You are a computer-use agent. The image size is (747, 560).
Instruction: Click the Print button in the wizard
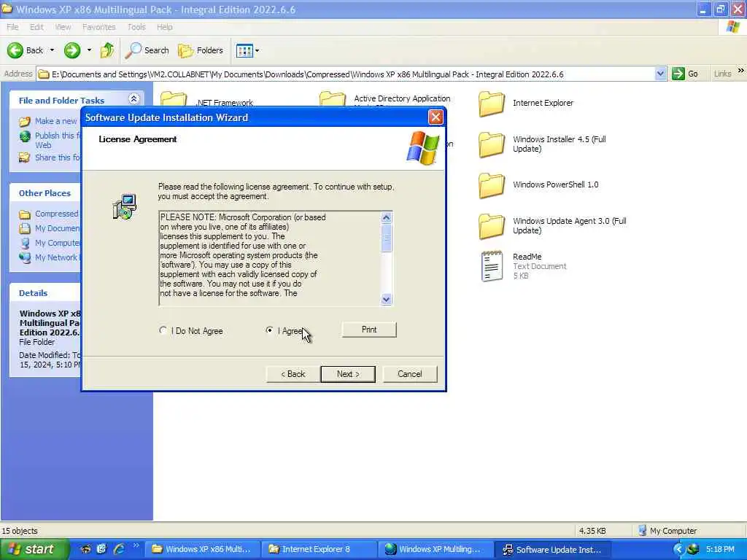368,330
